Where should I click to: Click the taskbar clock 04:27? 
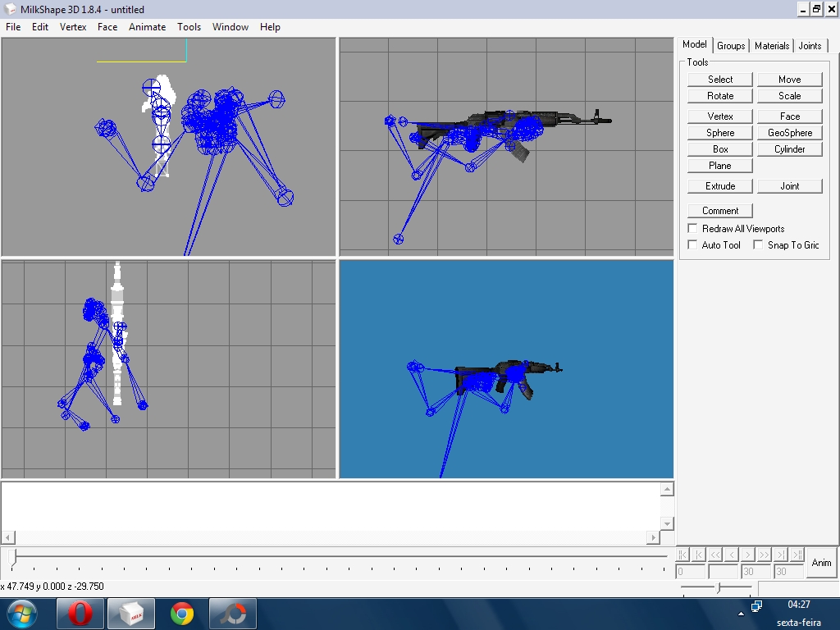[x=799, y=605]
